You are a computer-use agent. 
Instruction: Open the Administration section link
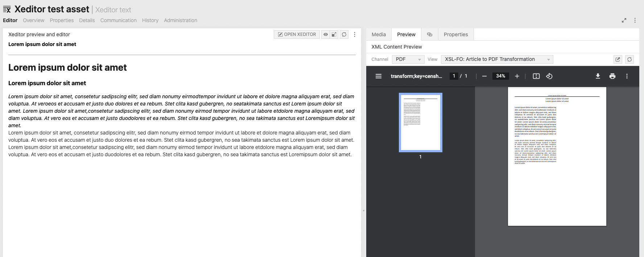click(180, 20)
